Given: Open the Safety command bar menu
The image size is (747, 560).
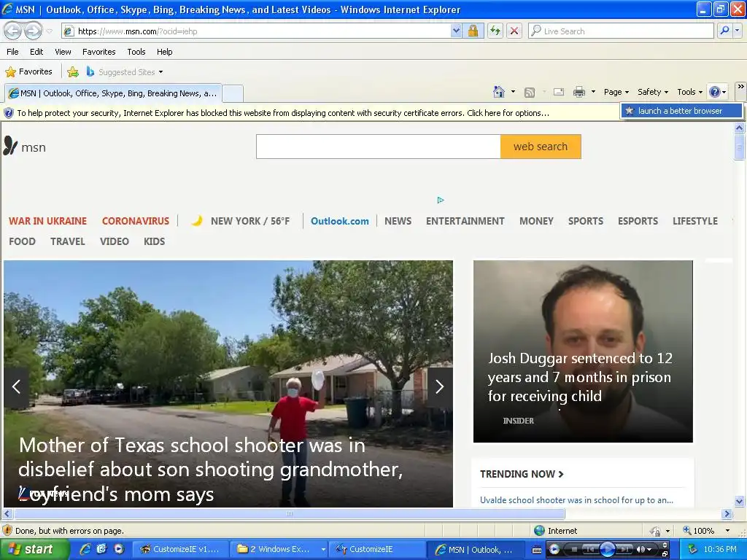Looking at the screenshot, I should pyautogui.click(x=653, y=92).
